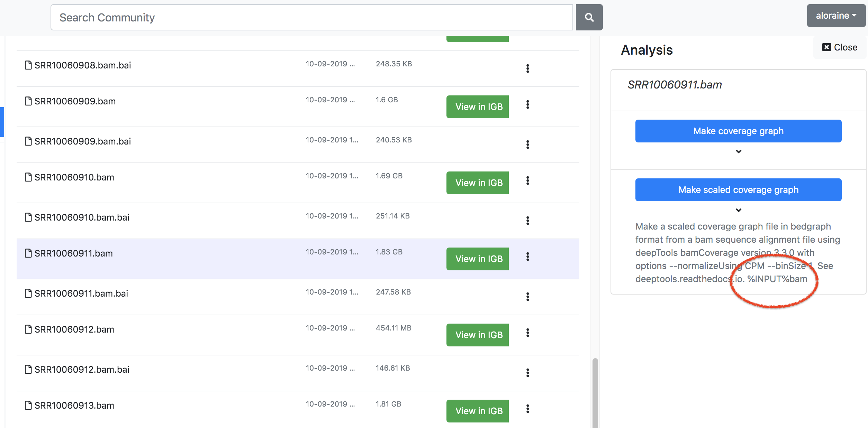View SRR10060909.bam in IGB
Image resolution: width=868 pixels, height=428 pixels.
(477, 107)
